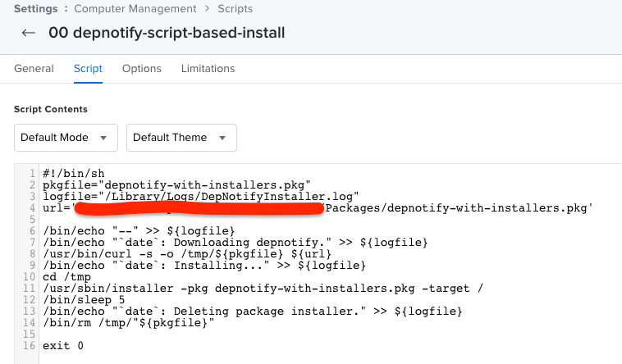
Task: Place cursor on exit 0 line
Action: pyautogui.click(x=63, y=346)
